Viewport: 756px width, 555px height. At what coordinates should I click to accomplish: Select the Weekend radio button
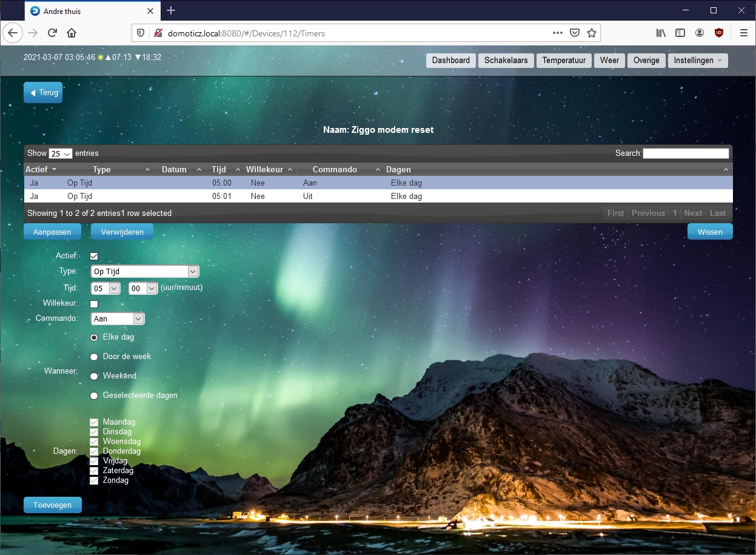pos(94,376)
